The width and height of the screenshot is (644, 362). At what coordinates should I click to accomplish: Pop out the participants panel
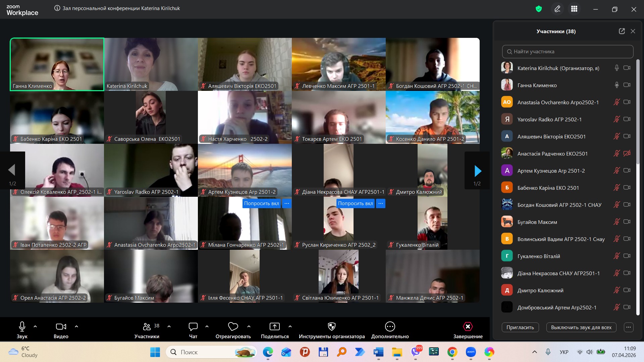coord(622,31)
